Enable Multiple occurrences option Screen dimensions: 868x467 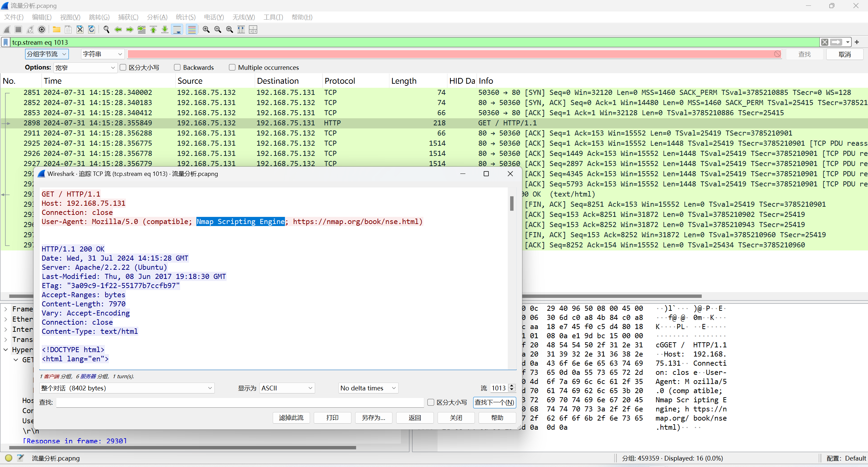[232, 67]
